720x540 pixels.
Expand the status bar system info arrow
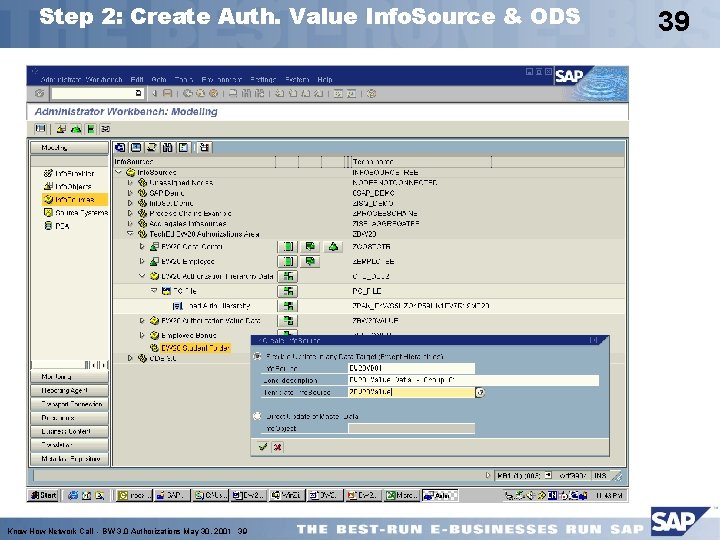click(488, 475)
